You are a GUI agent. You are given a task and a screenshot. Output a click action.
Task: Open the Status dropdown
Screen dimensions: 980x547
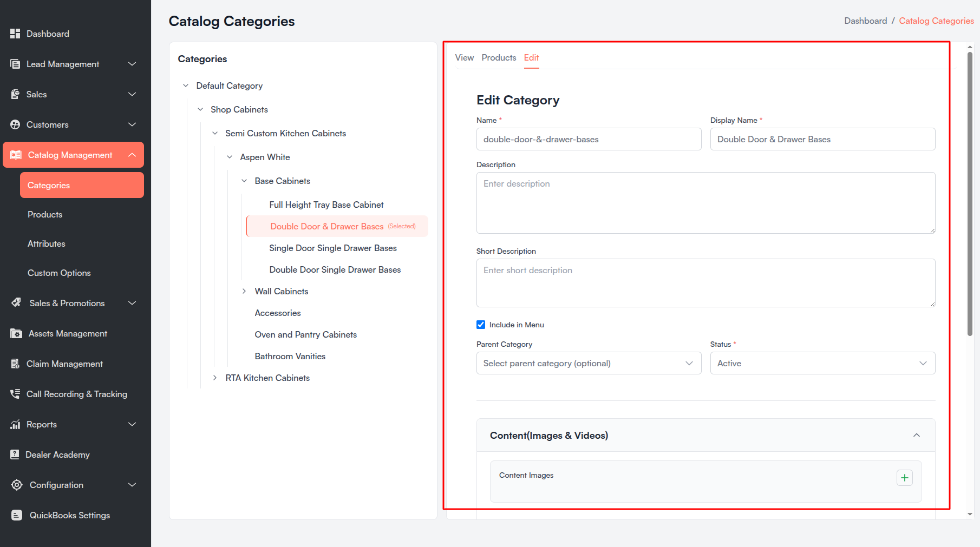(x=822, y=363)
